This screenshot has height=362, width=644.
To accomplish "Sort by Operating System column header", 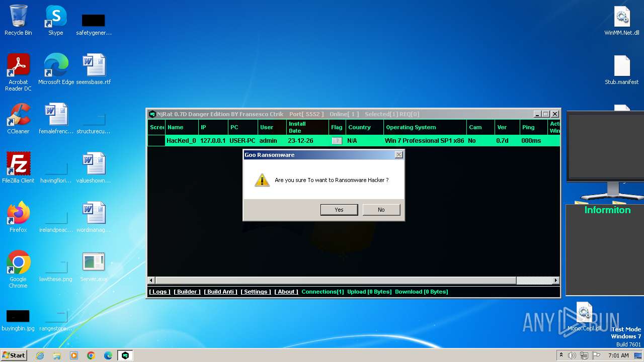I will (x=425, y=127).
